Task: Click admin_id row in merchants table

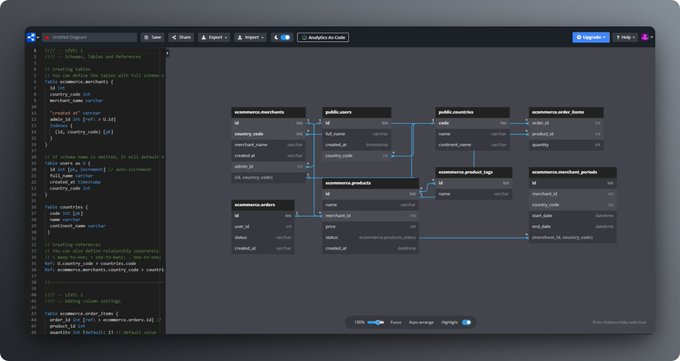Action: tap(268, 167)
